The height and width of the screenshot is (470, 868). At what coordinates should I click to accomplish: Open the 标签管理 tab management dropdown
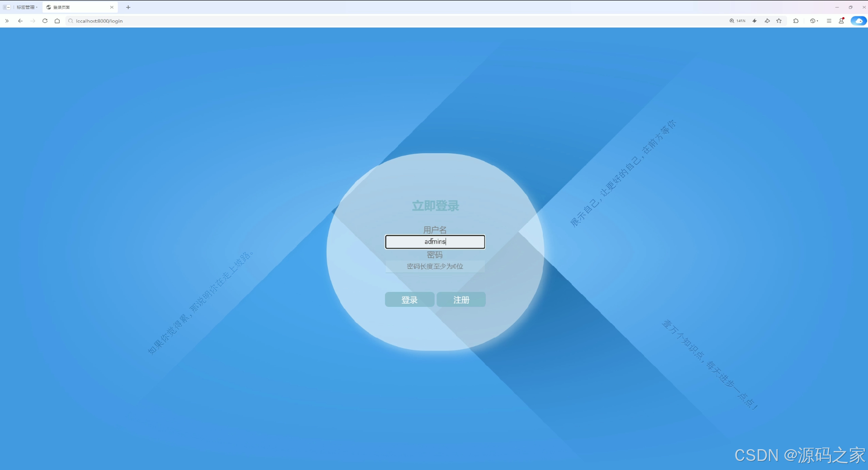click(27, 7)
